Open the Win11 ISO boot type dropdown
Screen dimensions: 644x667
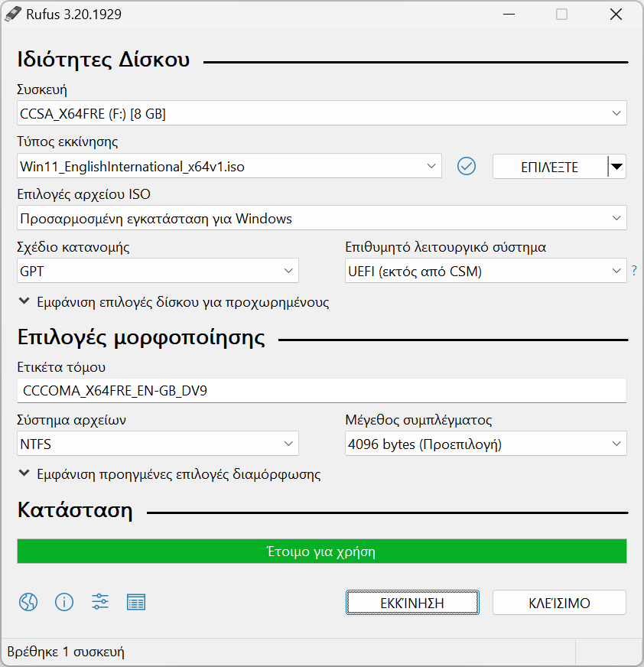pyautogui.click(x=229, y=166)
